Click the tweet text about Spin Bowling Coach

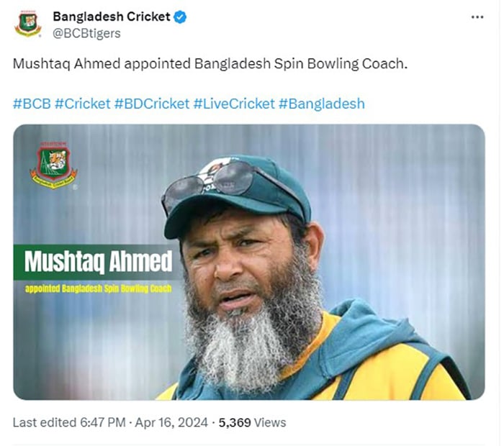(x=210, y=64)
